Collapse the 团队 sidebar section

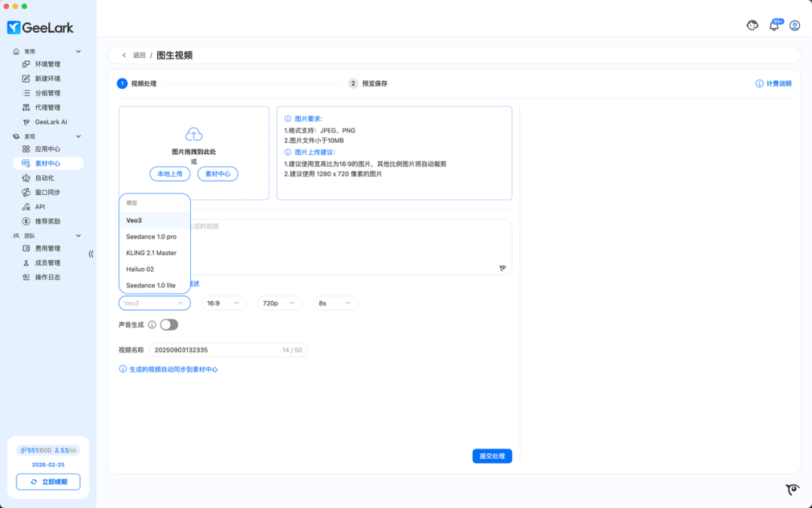click(x=78, y=235)
